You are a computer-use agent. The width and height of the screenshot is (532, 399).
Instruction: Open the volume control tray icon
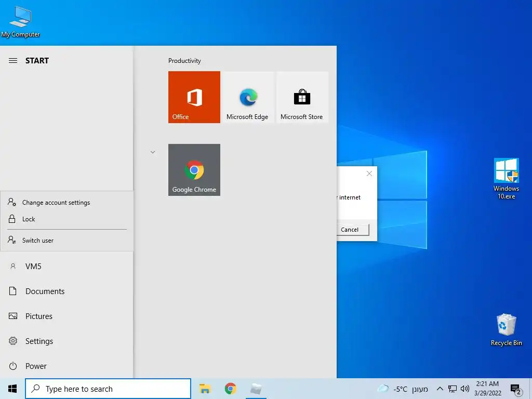click(465, 389)
